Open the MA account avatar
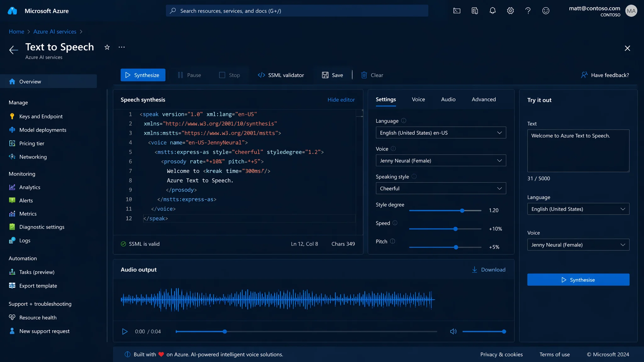 [x=631, y=11]
